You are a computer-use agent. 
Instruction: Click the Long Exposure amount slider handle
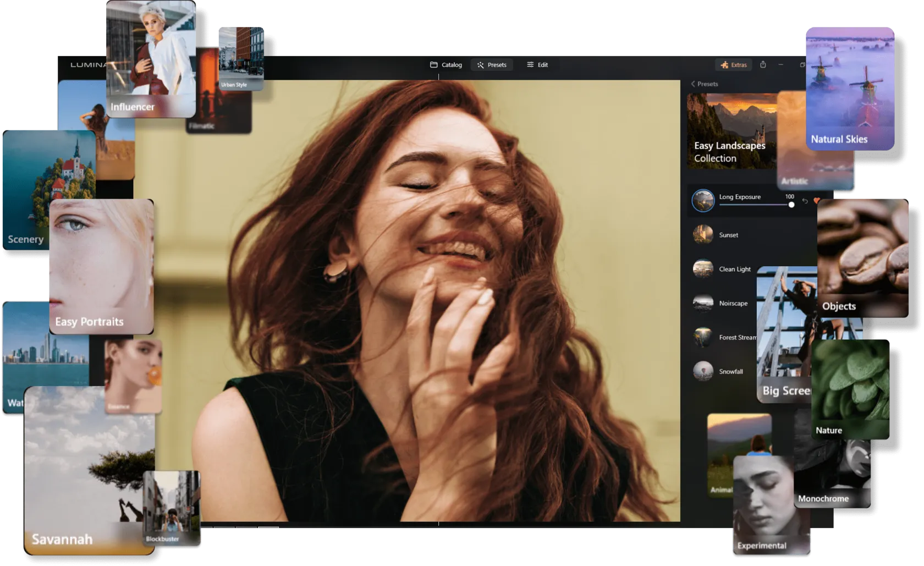pyautogui.click(x=791, y=205)
